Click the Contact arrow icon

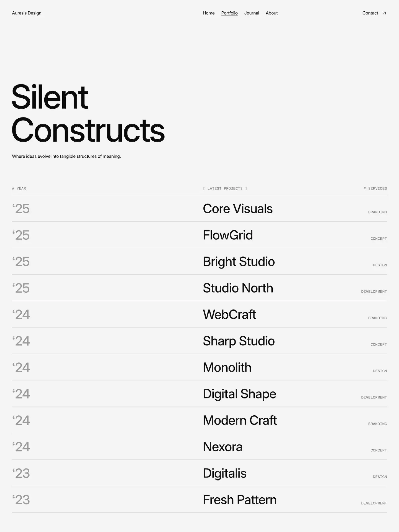384,13
